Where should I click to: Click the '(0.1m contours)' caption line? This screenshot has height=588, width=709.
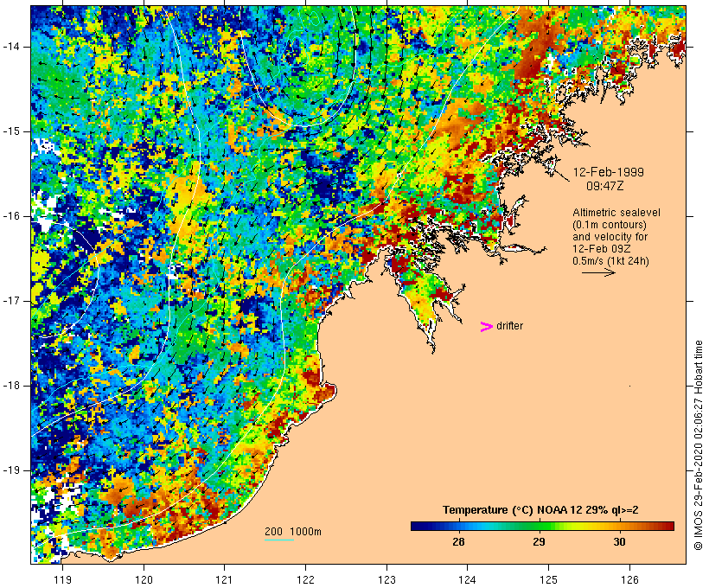(610, 225)
